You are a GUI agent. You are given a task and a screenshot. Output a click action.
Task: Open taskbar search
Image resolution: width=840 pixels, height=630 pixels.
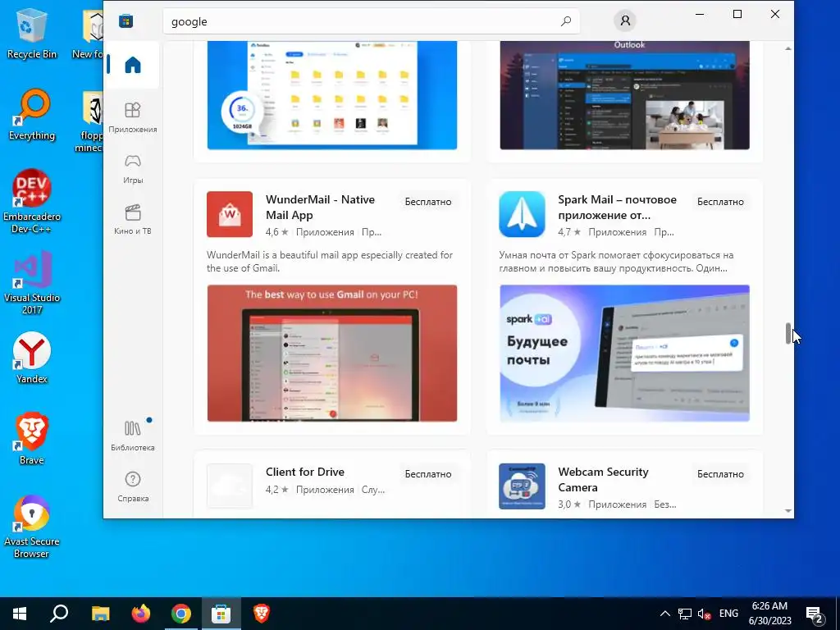(x=59, y=614)
